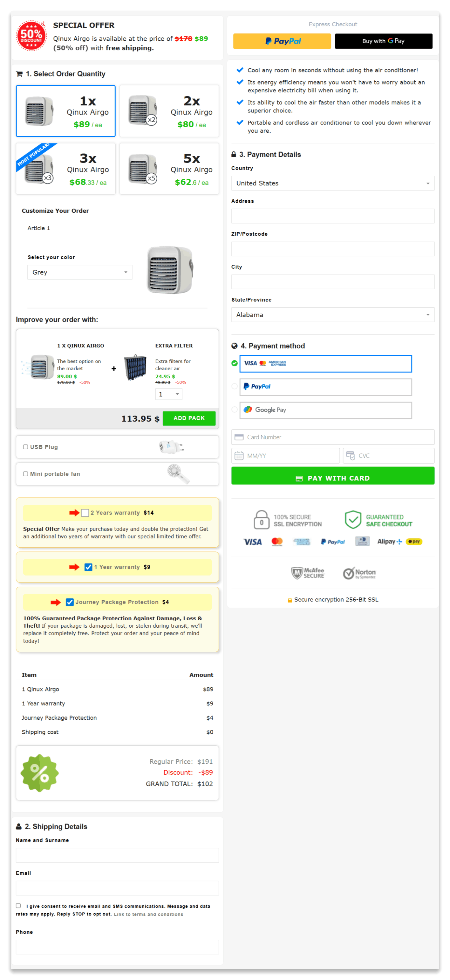The image size is (450, 980).
Task: Click the Shipping cost $0 row
Action: pyautogui.click(x=117, y=732)
